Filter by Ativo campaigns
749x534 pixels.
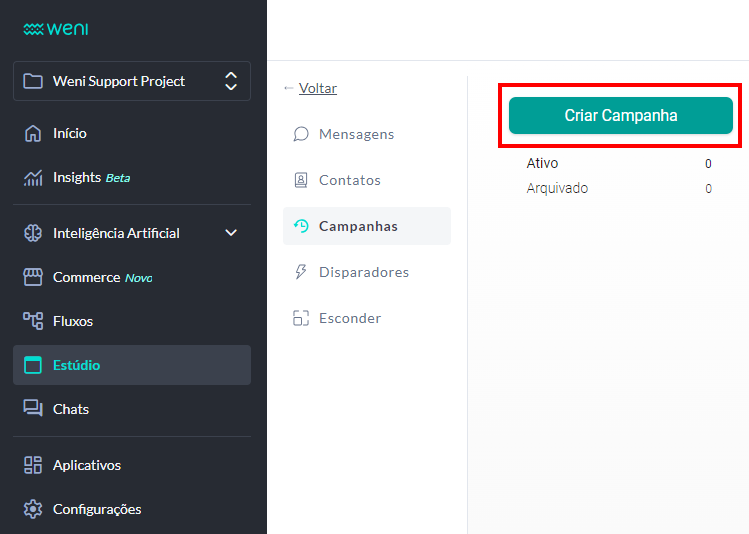click(x=542, y=163)
